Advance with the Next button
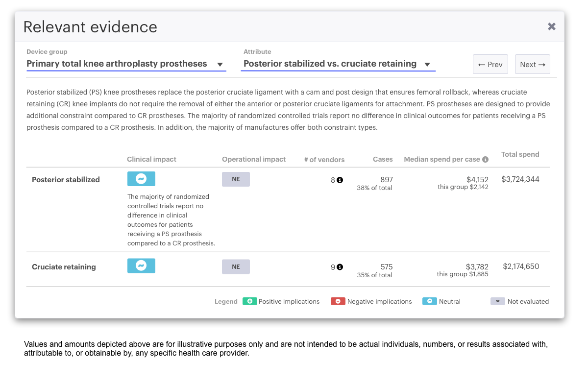The height and width of the screenshot is (386, 588). pyautogui.click(x=533, y=64)
